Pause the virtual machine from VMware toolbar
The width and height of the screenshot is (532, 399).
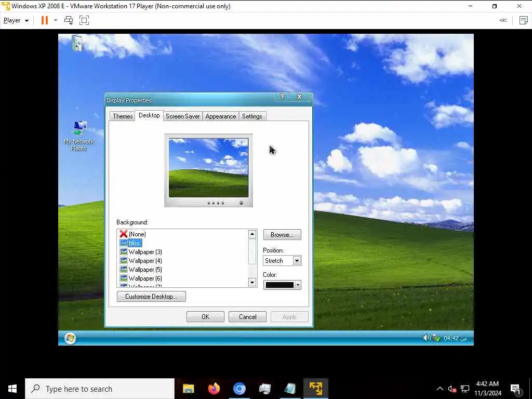click(45, 20)
